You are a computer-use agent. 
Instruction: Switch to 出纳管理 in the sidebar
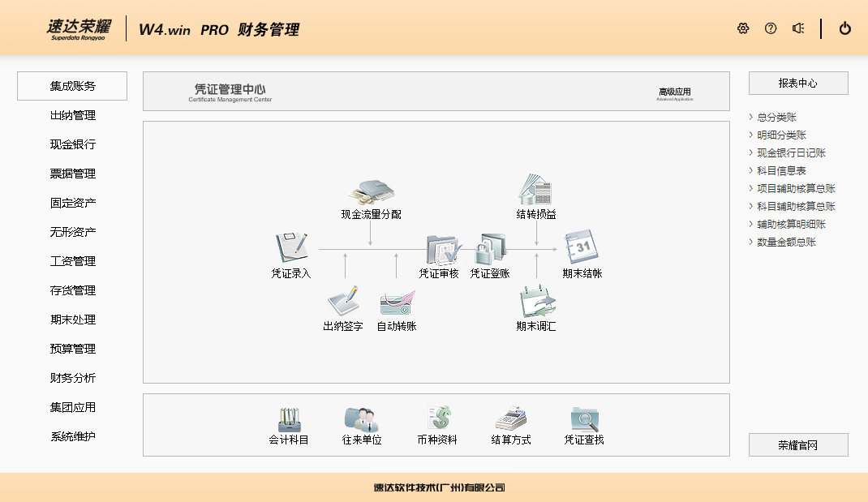point(72,115)
